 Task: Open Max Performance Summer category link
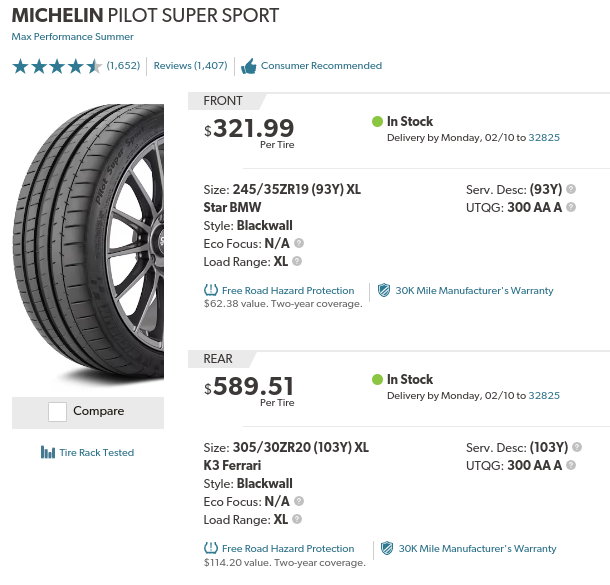72,37
